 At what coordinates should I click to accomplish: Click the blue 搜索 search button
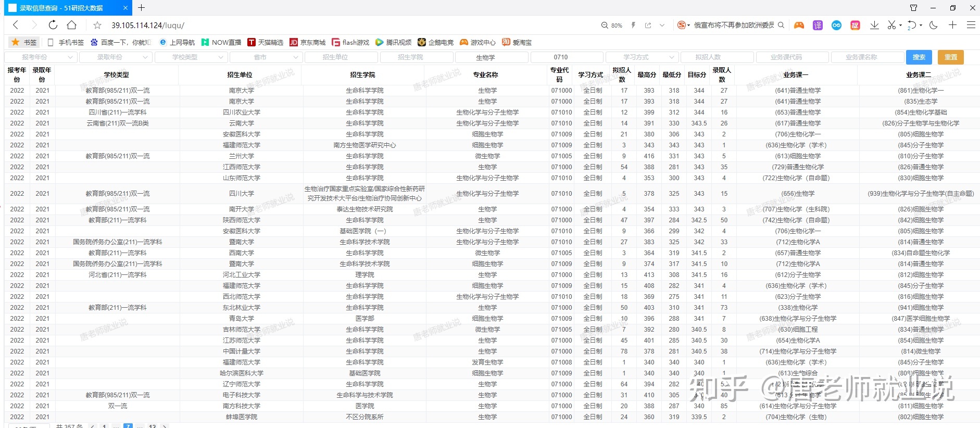point(919,57)
